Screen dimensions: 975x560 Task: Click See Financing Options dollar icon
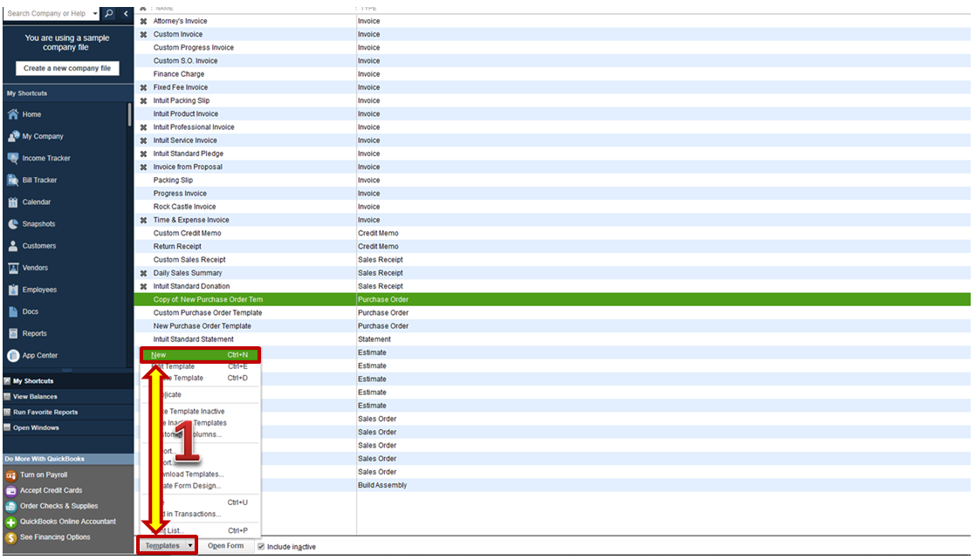click(x=10, y=537)
